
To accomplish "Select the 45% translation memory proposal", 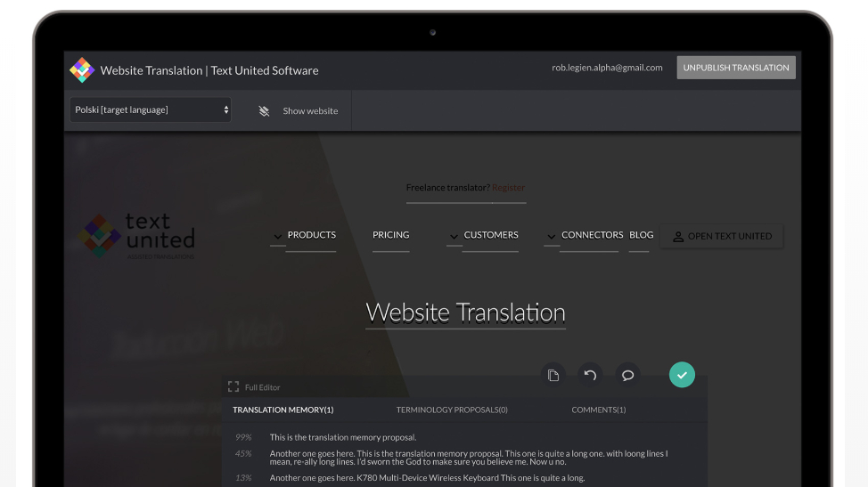I will [x=469, y=458].
